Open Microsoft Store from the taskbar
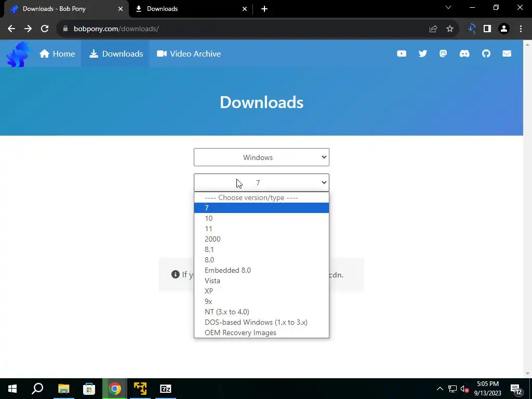This screenshot has height=399, width=532. pyautogui.click(x=89, y=389)
